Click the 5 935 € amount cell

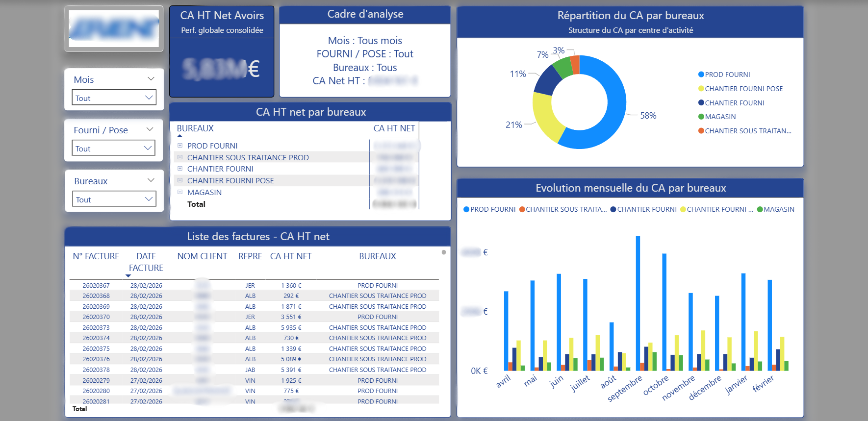291,328
